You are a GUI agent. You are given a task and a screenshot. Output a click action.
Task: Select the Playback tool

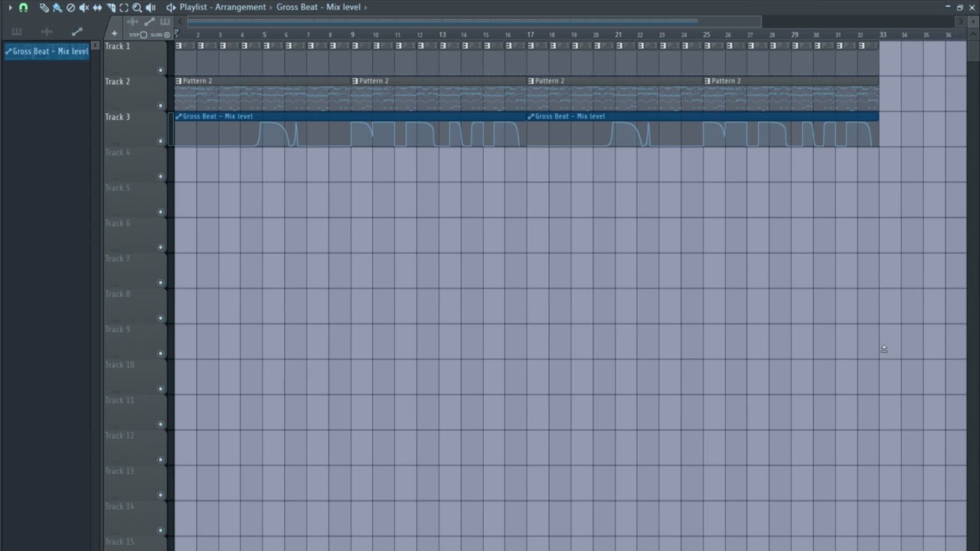[150, 7]
